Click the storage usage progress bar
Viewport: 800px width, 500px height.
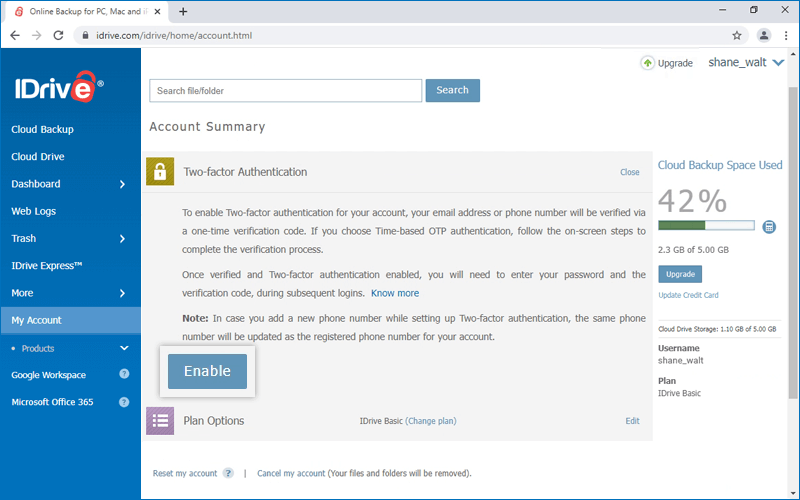pos(706,226)
